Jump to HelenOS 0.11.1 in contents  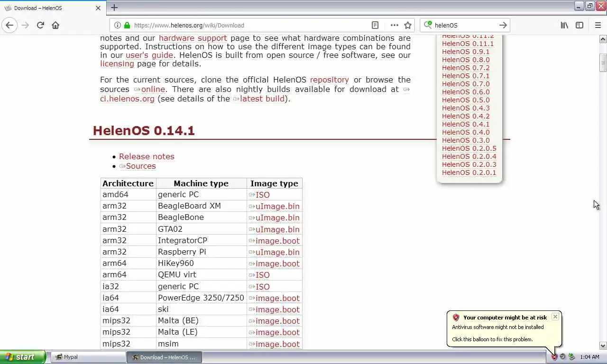pyautogui.click(x=468, y=44)
